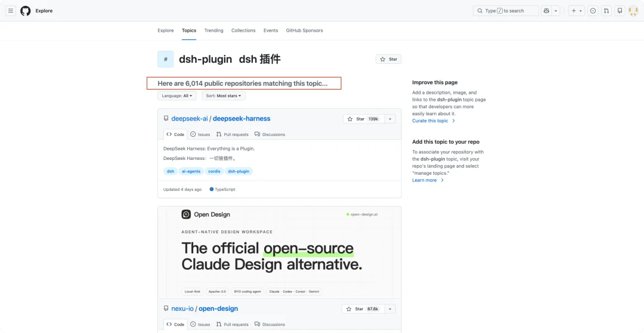Open open-design Issues tab

tap(200, 325)
